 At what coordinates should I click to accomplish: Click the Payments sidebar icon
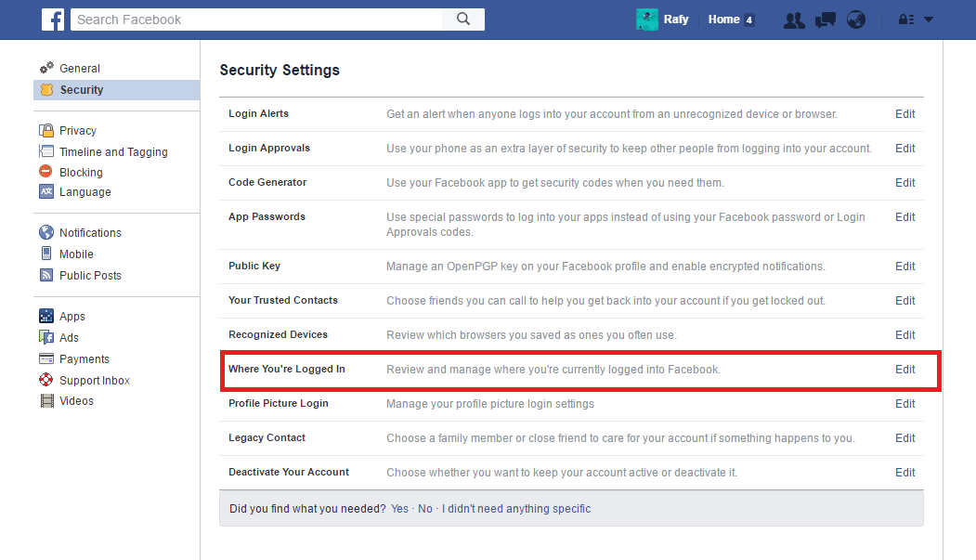pyautogui.click(x=46, y=358)
